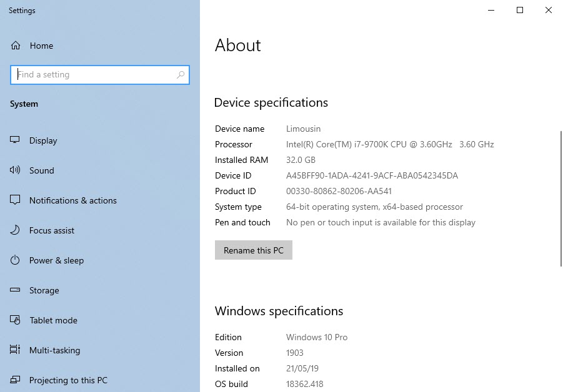This screenshot has width=563, height=392.
Task: Minimize the Settings window
Action: point(491,10)
